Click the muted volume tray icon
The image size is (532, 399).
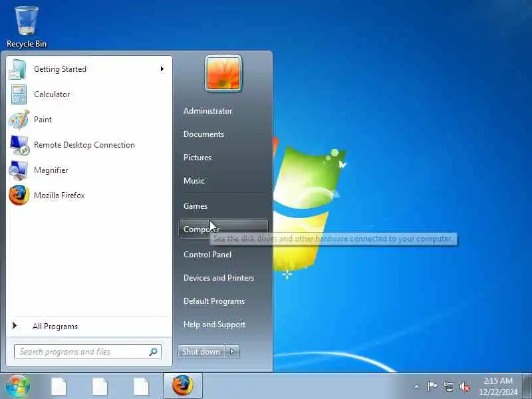465,387
